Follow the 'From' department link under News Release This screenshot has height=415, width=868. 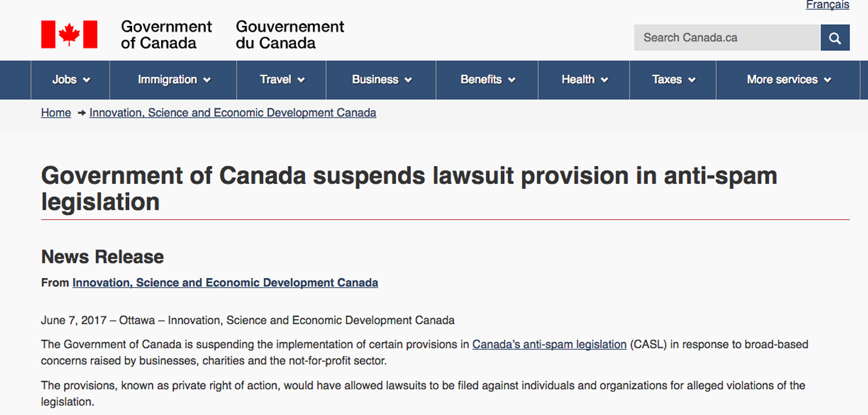click(x=225, y=282)
